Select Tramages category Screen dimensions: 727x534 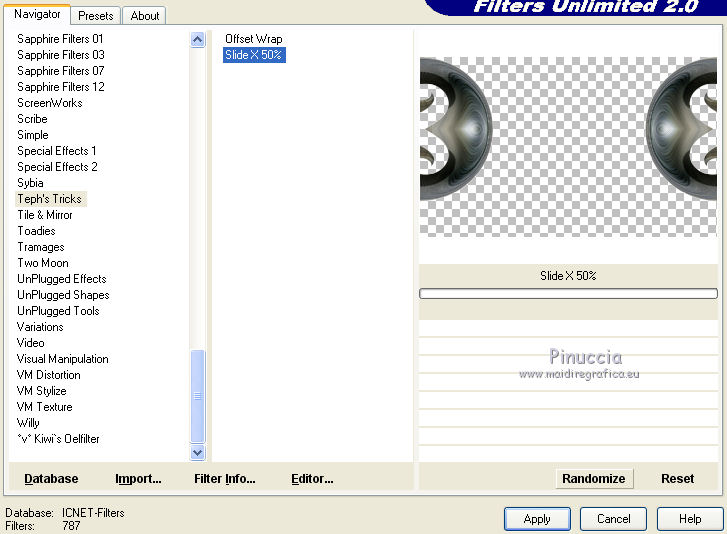point(41,247)
